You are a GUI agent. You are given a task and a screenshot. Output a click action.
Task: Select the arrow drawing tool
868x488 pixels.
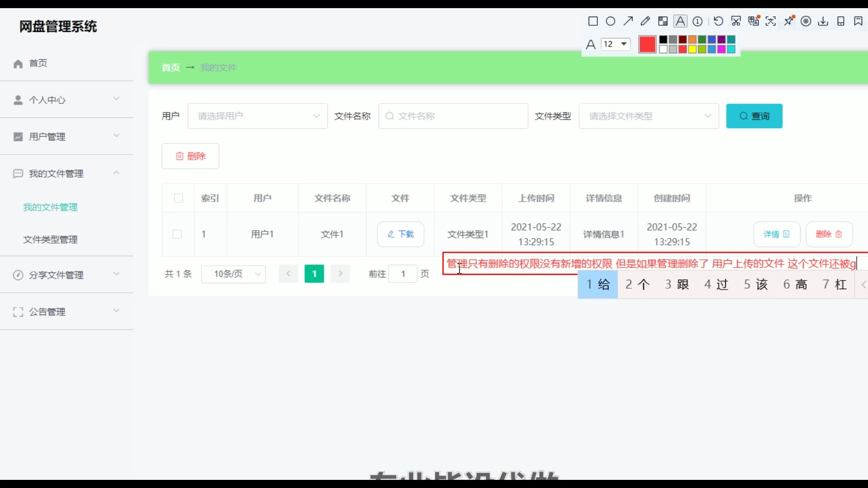pyautogui.click(x=628, y=21)
